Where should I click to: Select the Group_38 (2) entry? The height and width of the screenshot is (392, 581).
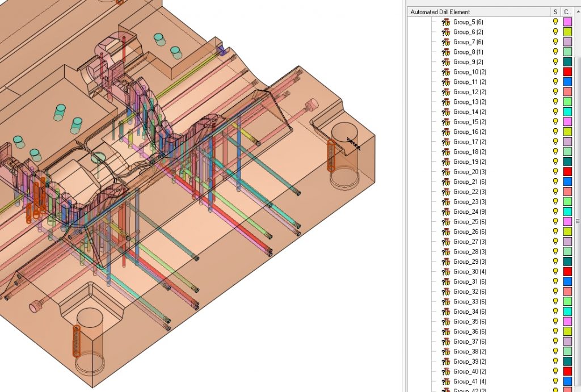[x=469, y=351]
